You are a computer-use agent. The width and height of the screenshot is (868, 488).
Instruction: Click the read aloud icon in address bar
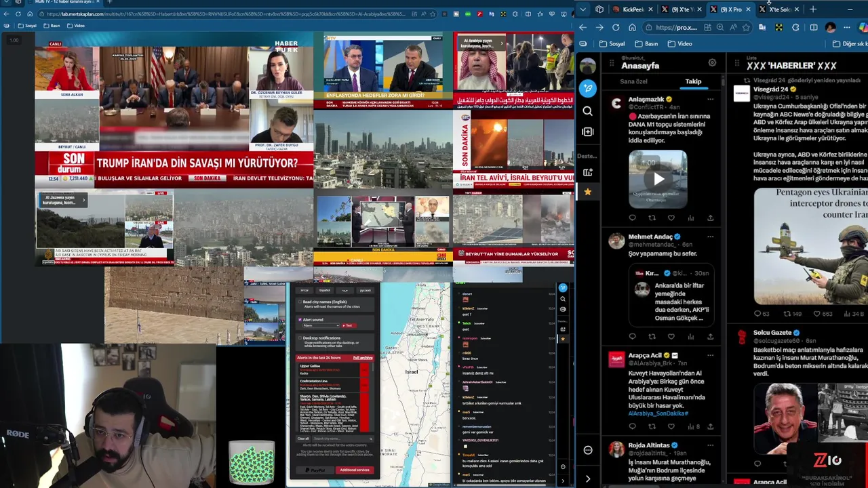tap(733, 27)
